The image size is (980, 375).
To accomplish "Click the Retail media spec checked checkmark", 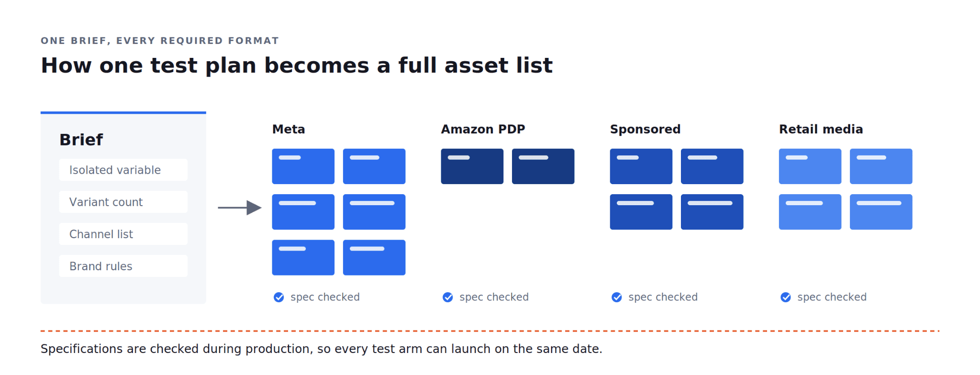I will point(786,298).
